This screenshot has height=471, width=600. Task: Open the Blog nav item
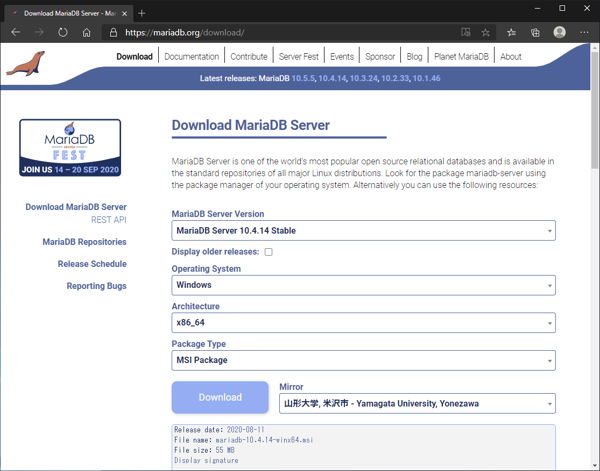[414, 57]
